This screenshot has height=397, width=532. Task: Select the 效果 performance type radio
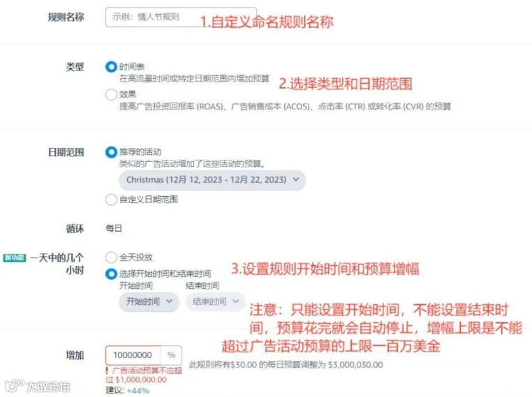tap(111, 94)
